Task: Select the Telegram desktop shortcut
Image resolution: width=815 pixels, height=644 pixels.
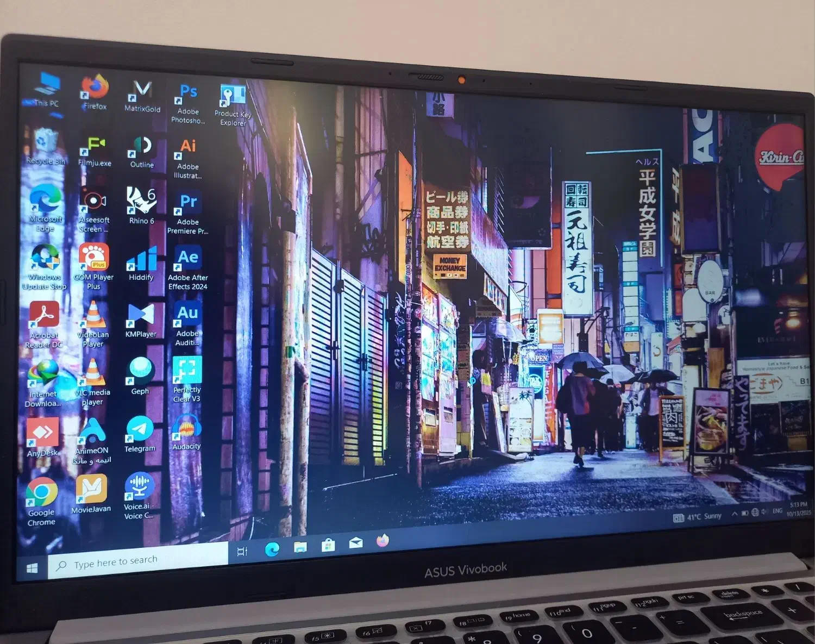Action: pos(140,434)
